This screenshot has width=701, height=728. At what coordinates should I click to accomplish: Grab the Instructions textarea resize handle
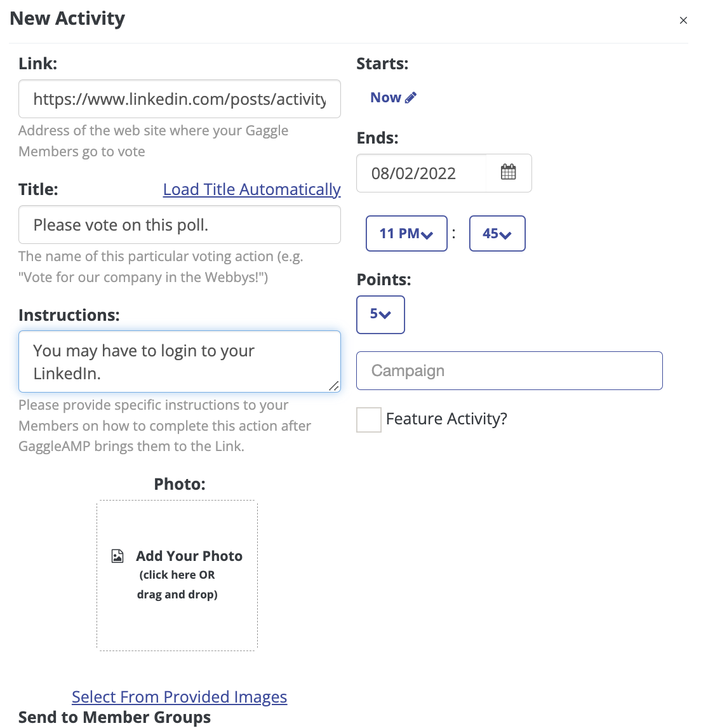coord(333,386)
